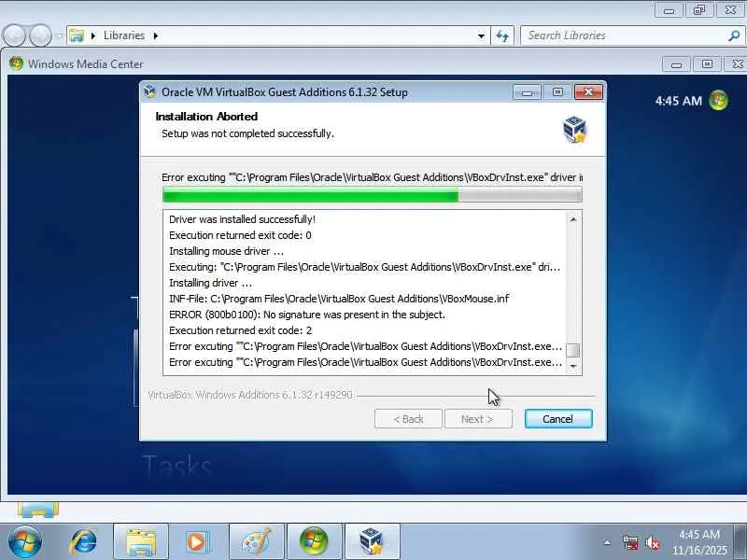Click the muted volume tray icon
Screen dimensions: 747x560
pyautogui.click(x=653, y=542)
